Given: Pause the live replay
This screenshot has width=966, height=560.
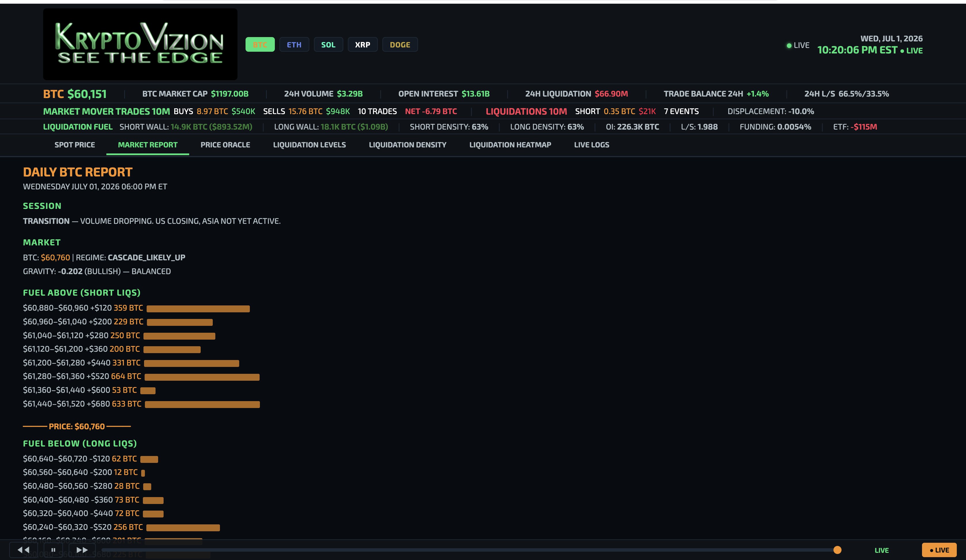Looking at the screenshot, I should point(53,550).
